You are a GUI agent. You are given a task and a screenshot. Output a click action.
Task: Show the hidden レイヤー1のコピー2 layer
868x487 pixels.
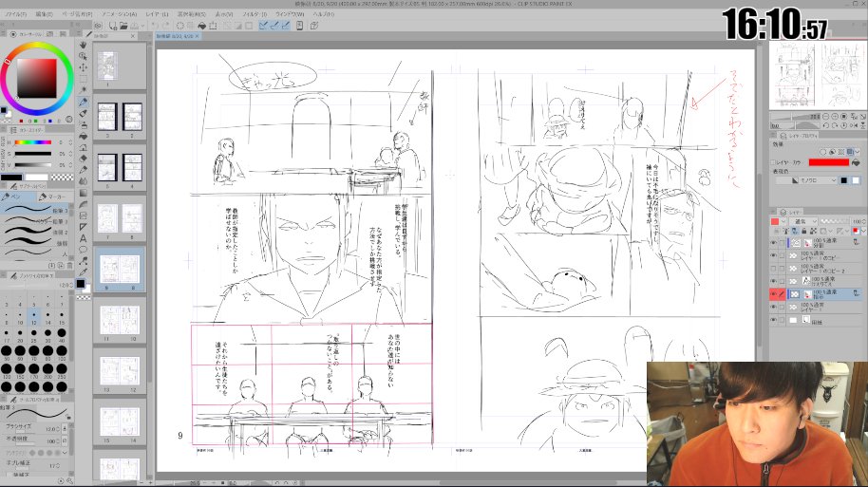coord(773,269)
